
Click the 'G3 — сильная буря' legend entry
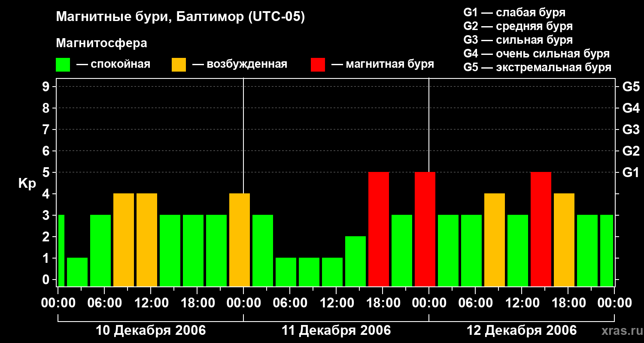click(518, 40)
